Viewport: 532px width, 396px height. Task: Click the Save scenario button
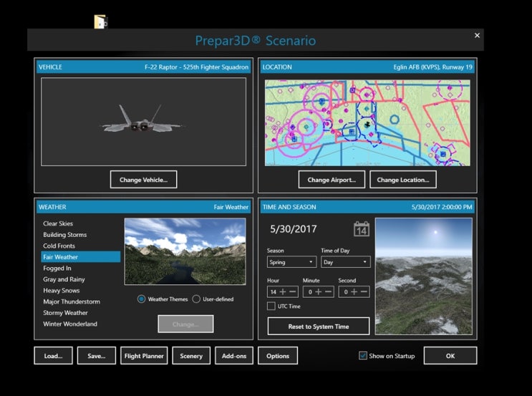point(97,356)
